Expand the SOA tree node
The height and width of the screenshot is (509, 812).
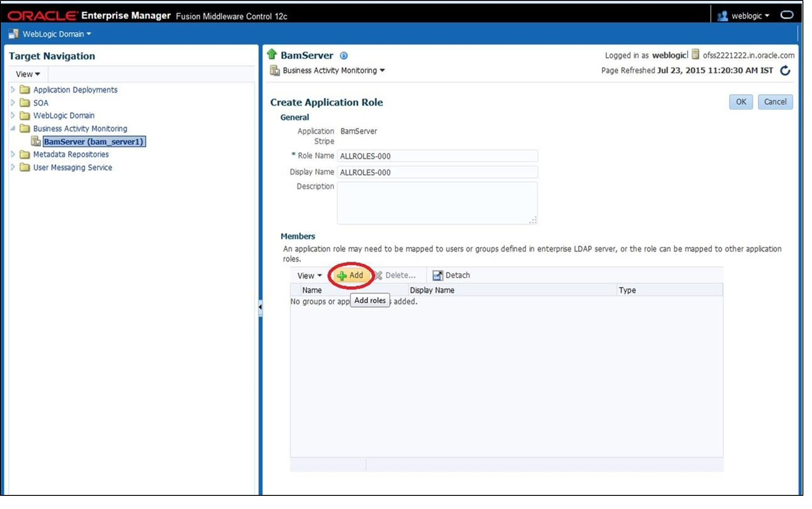[x=13, y=103]
